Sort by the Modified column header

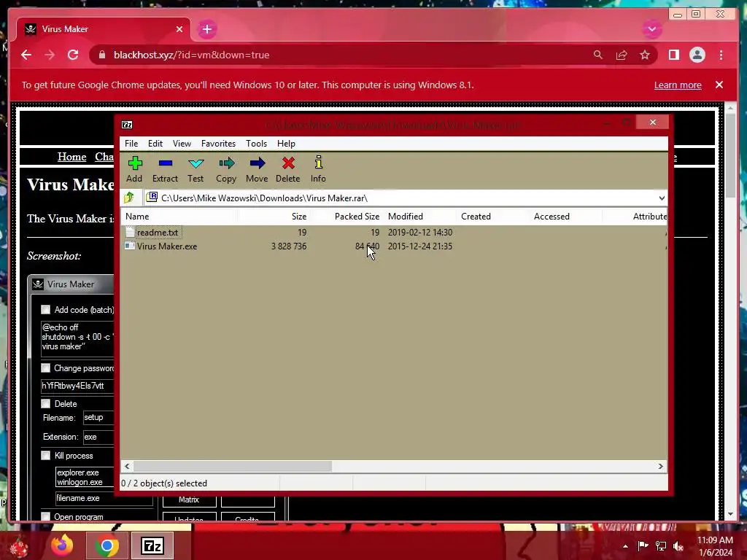click(419, 216)
